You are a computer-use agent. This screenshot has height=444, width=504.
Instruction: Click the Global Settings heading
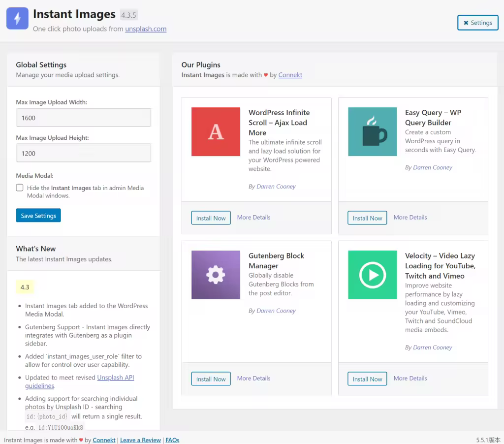click(41, 64)
